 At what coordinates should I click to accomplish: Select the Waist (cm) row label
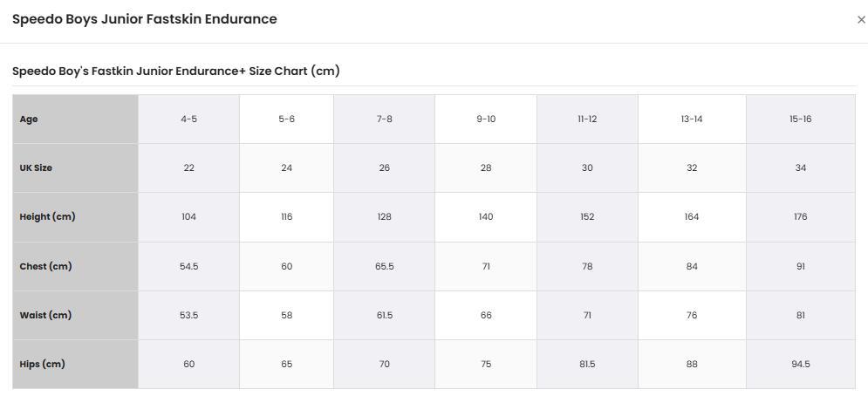[x=45, y=315]
